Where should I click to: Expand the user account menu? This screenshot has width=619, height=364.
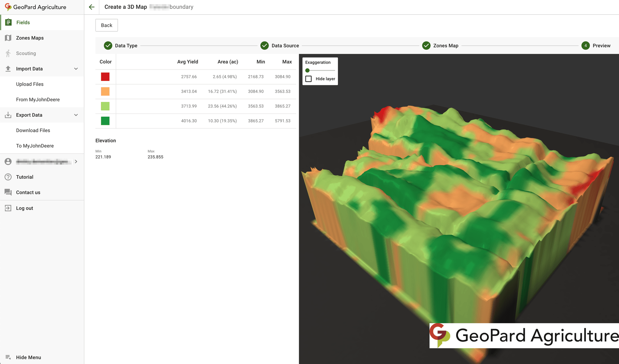click(x=76, y=161)
